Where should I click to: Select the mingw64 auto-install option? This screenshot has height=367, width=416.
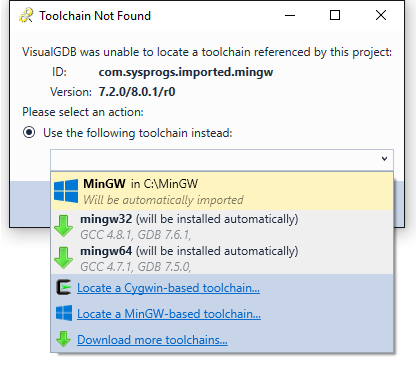click(x=222, y=258)
